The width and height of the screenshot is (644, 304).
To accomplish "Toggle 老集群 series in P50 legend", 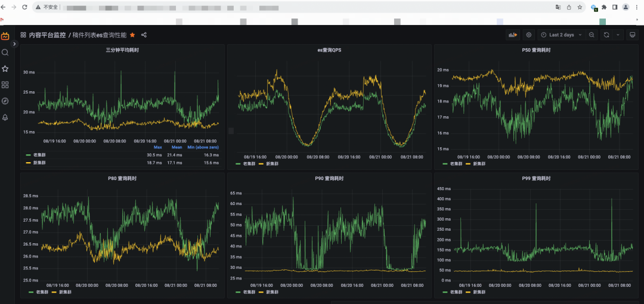I will click(x=456, y=164).
